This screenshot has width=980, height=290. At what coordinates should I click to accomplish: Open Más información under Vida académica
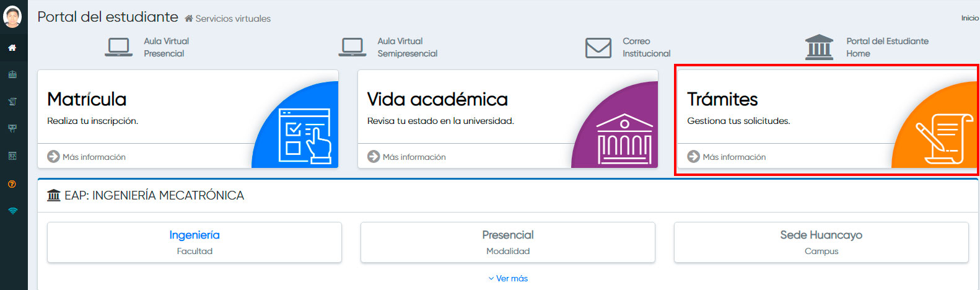[407, 157]
